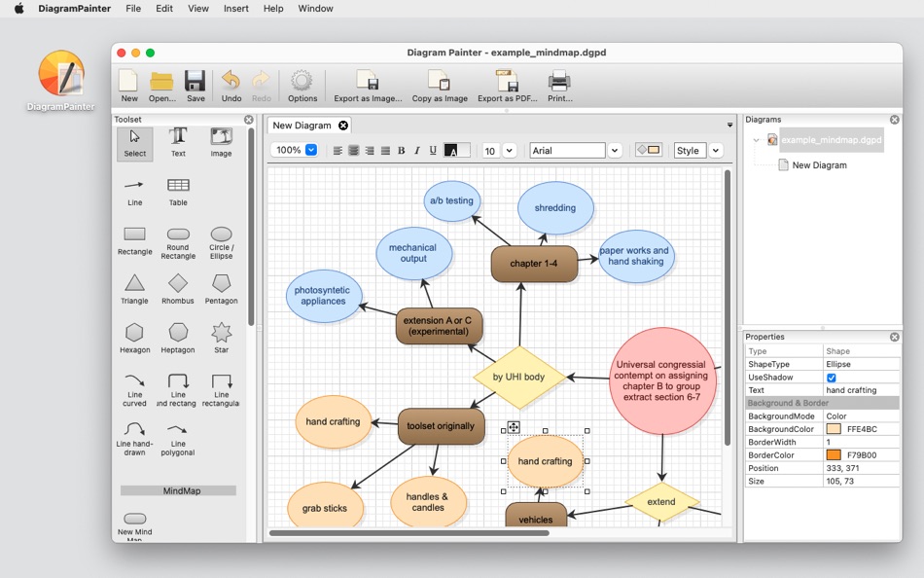Close the Diagrams panel
Screen dimensions: 924x578
tap(895, 120)
